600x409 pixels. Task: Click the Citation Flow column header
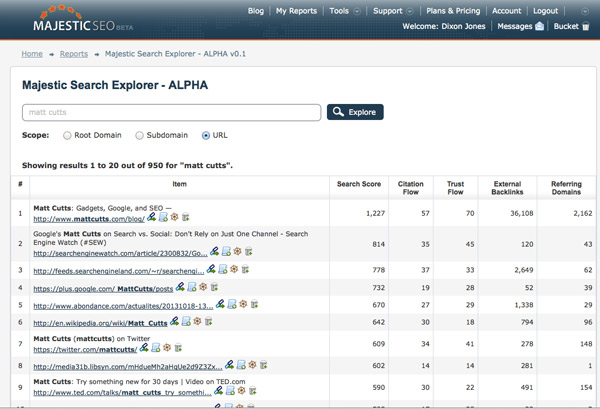411,188
